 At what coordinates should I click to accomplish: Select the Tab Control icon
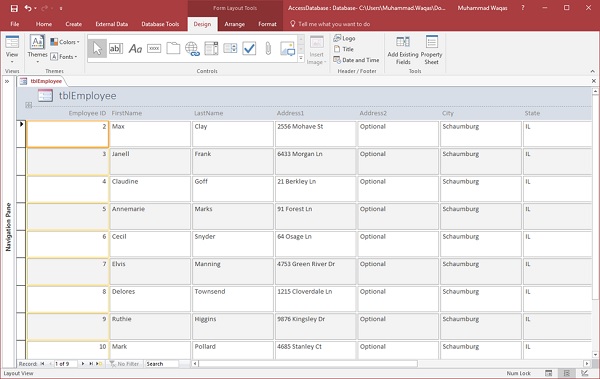click(x=173, y=49)
